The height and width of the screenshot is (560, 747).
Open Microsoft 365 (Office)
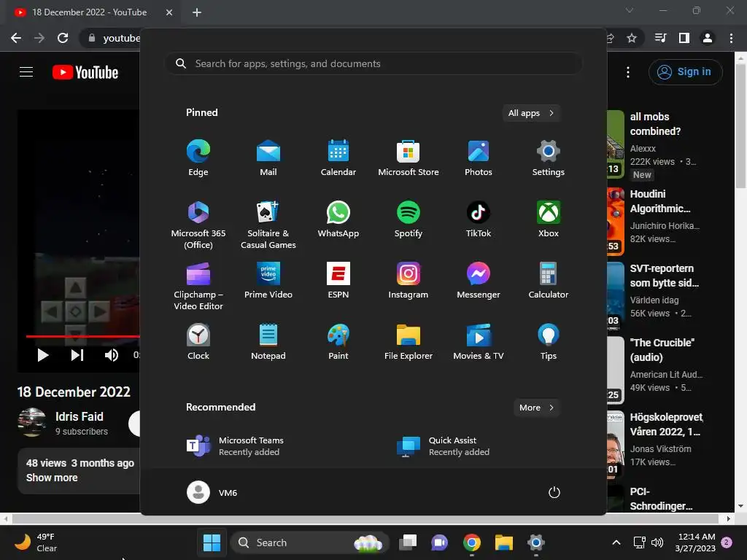198,225
